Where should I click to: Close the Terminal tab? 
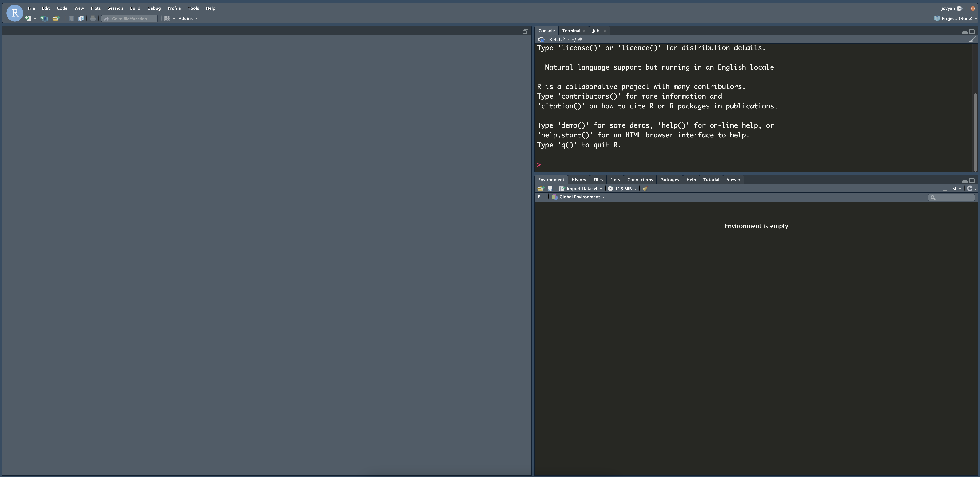(584, 31)
